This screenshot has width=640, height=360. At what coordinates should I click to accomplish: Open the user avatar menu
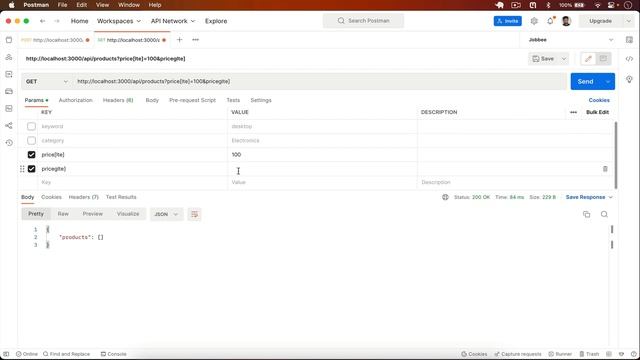pyautogui.click(x=566, y=21)
